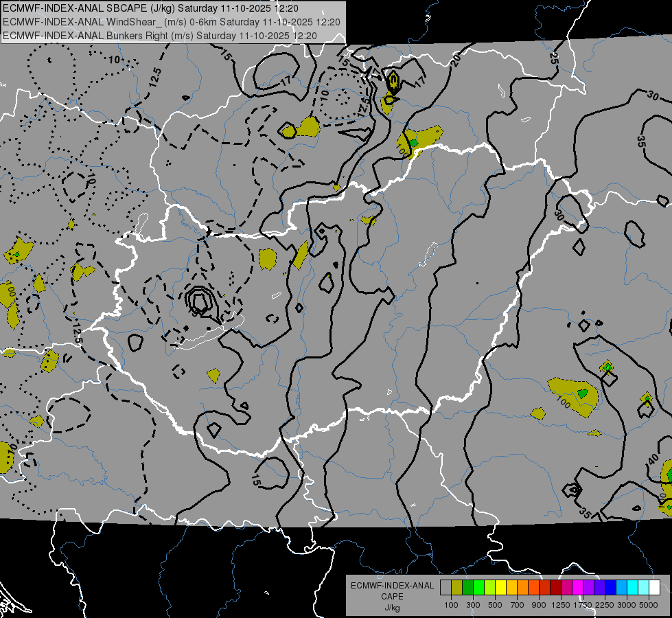Click the 5000 value in legend scale
The image size is (672, 618).
649,605
